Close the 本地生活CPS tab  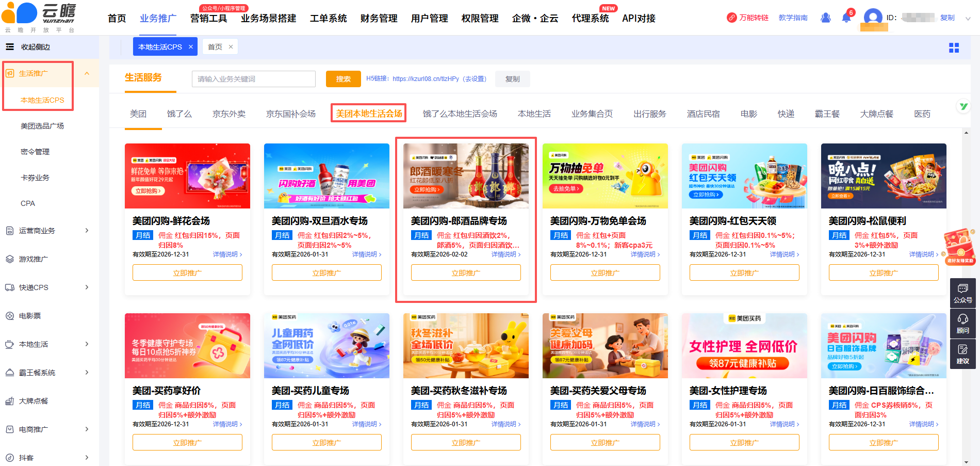pos(191,47)
